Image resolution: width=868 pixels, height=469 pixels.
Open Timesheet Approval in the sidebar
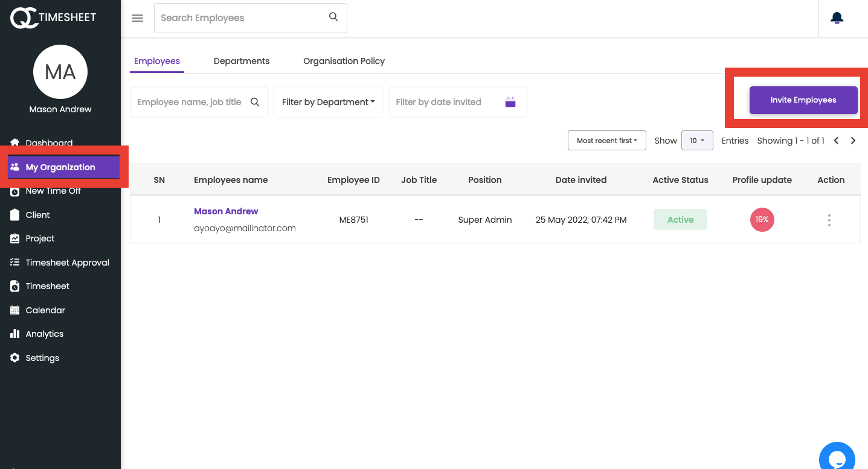pos(66,262)
